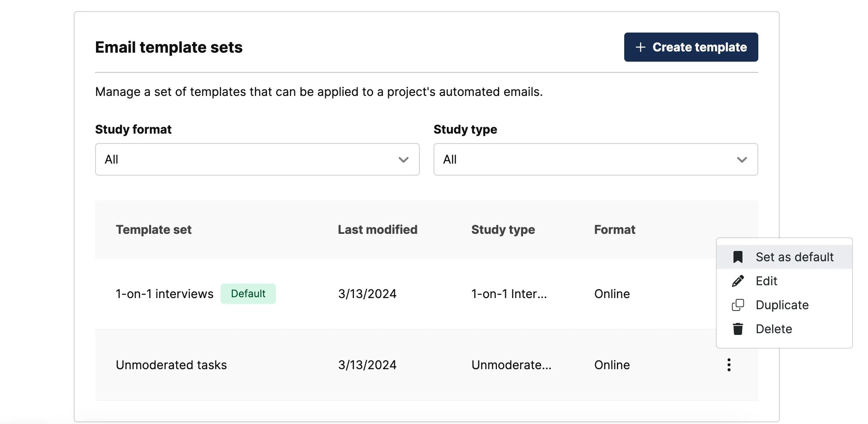868x424 pixels.
Task: Choose Set as default from the menu
Action: 784,257
